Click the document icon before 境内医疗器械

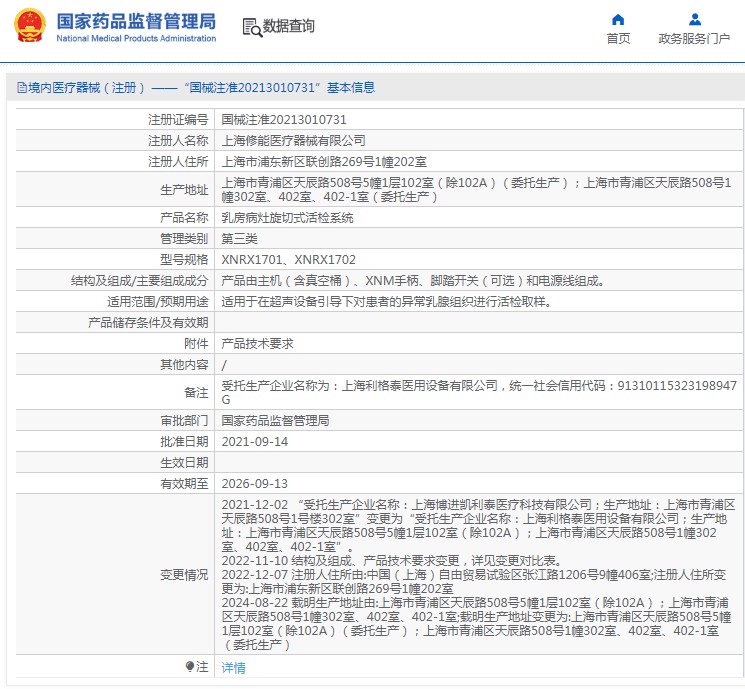click(20, 88)
